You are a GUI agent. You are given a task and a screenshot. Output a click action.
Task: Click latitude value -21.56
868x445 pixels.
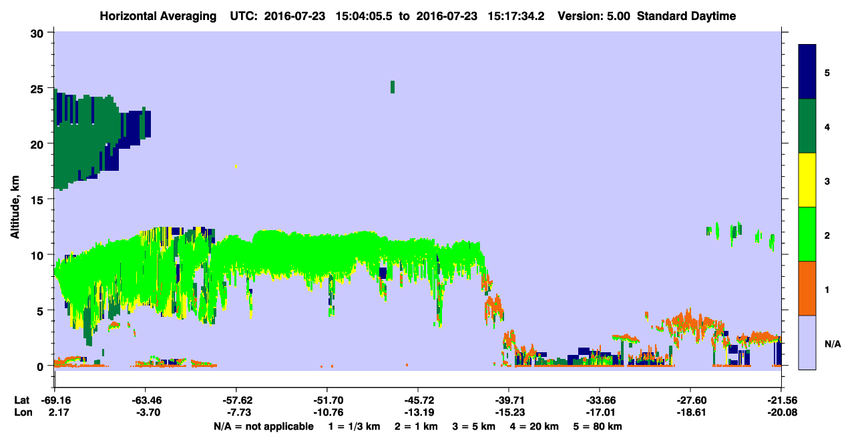point(781,400)
